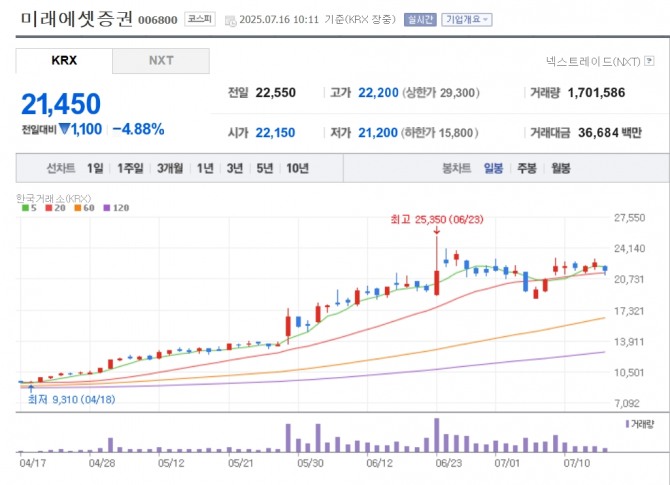Click the 코스피 market badge
670x485 pixels.
click(x=198, y=19)
